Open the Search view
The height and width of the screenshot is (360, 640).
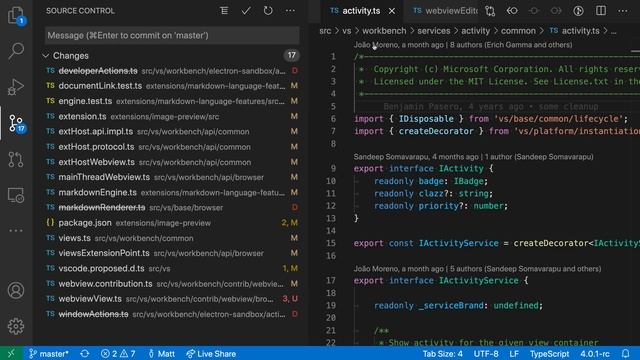coord(16,51)
